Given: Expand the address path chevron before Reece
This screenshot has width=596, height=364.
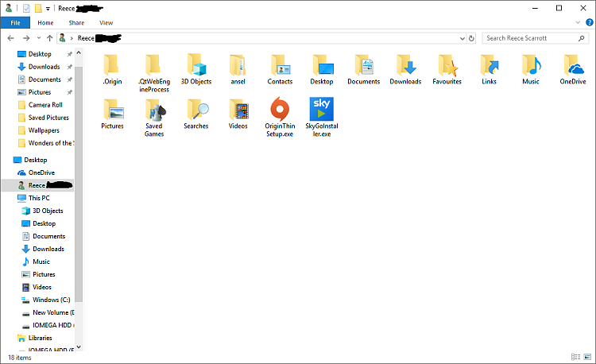Looking at the screenshot, I should click(72, 38).
